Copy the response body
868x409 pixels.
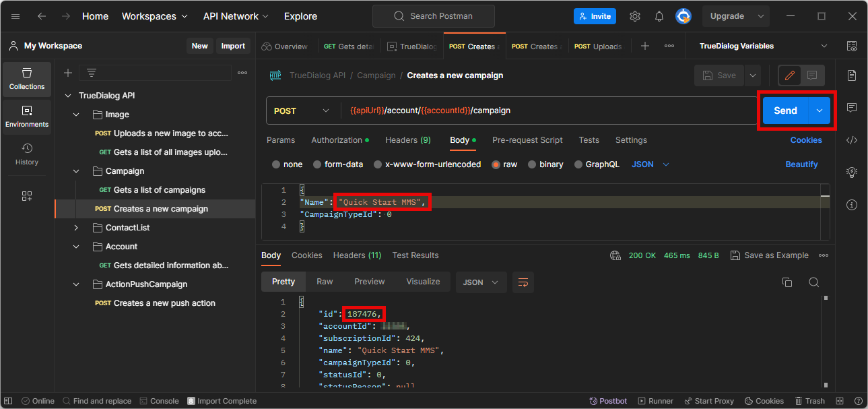click(x=787, y=282)
